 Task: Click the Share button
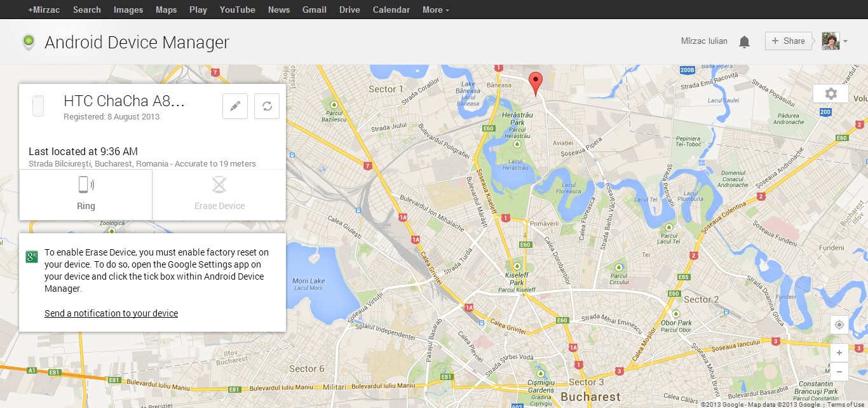pos(789,41)
